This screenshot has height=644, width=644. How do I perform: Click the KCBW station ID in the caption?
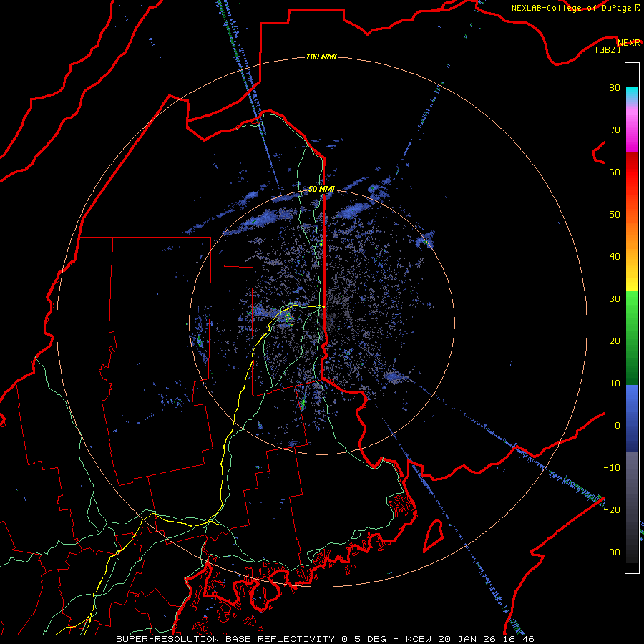[x=420, y=639]
